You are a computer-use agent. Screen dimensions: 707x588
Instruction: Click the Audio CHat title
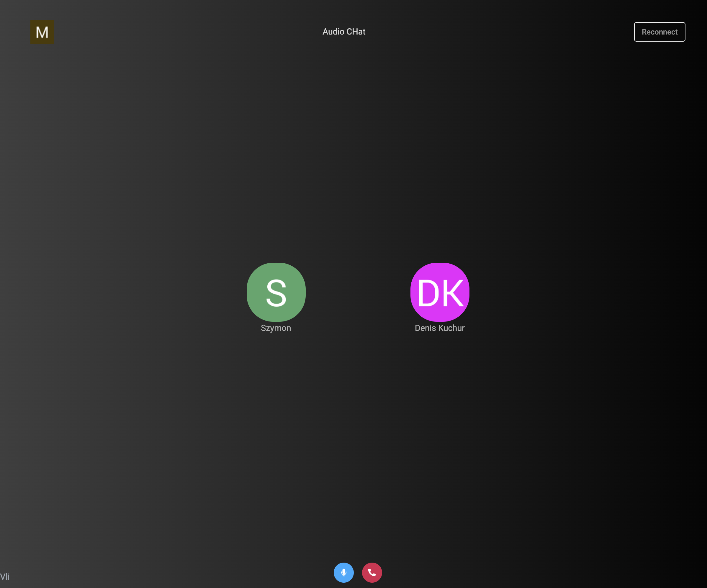[344, 32]
